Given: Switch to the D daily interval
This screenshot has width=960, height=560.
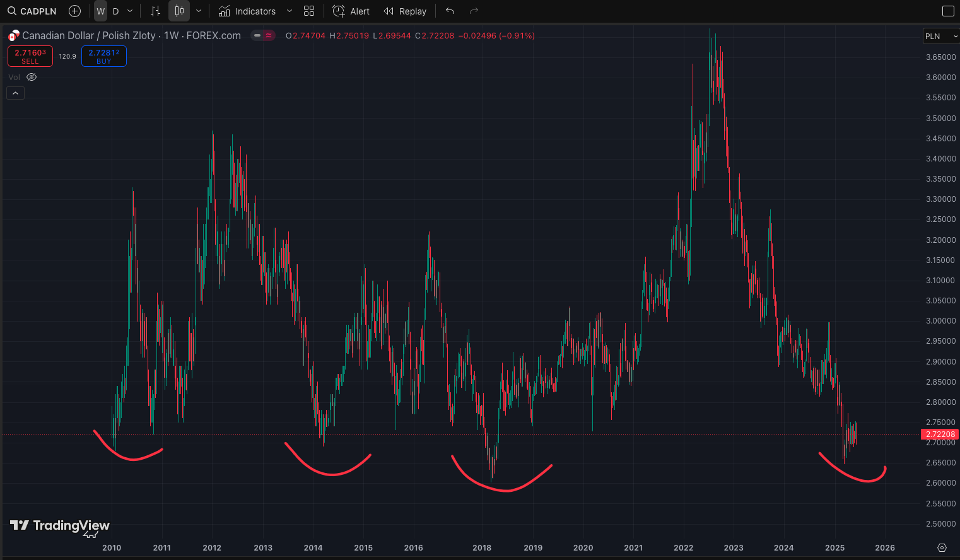Looking at the screenshot, I should point(115,11).
